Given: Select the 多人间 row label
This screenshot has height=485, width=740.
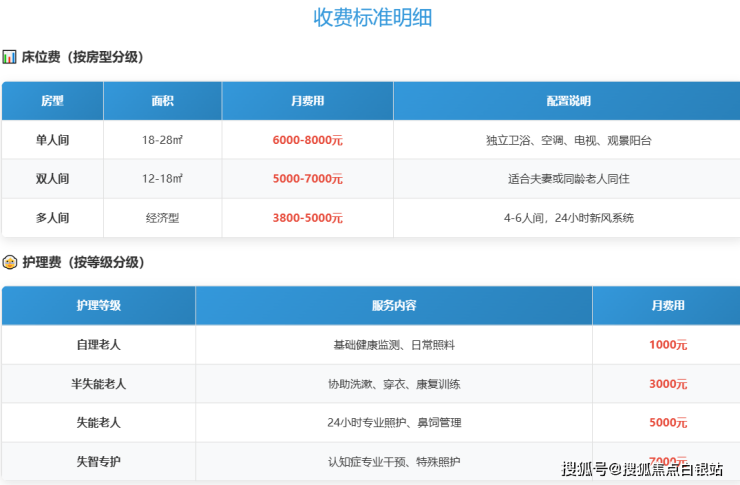Looking at the screenshot, I should point(52,218).
